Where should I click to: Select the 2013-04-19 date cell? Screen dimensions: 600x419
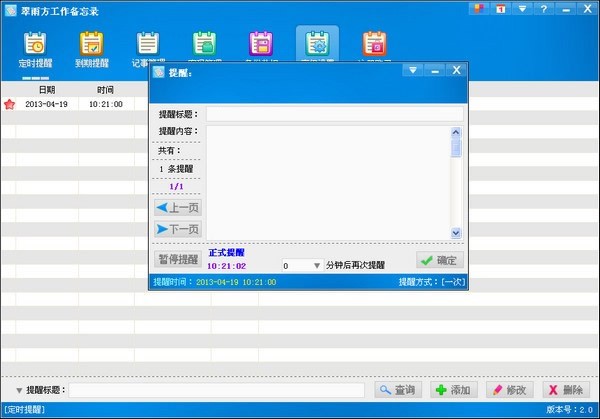(x=46, y=104)
